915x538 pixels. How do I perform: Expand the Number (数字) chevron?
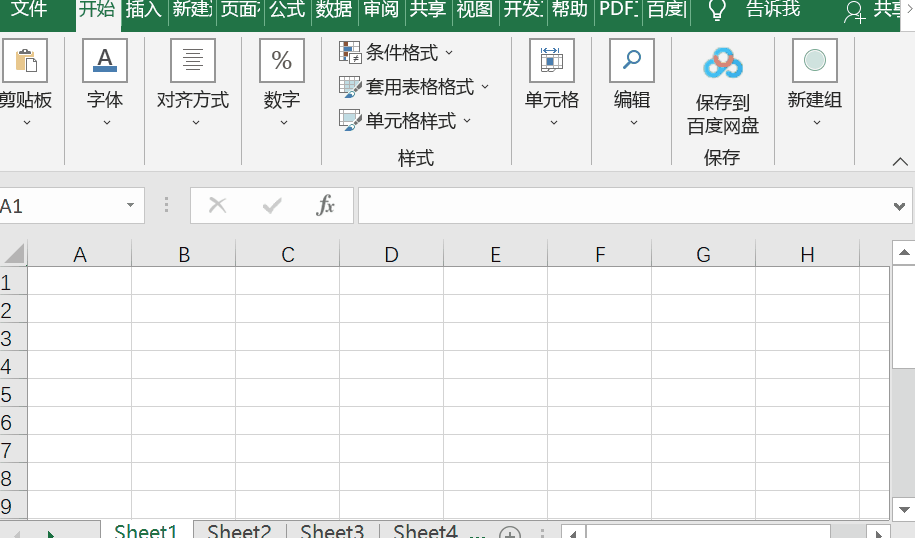point(284,123)
